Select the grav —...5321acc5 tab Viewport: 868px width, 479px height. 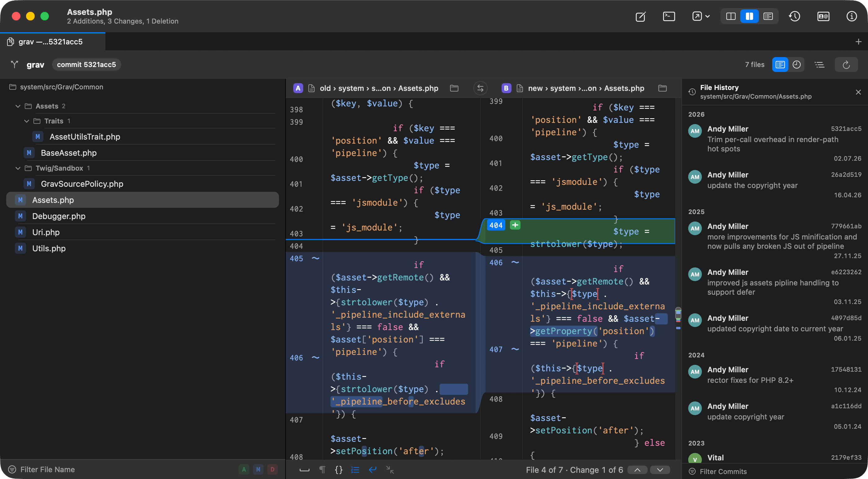[x=53, y=42]
